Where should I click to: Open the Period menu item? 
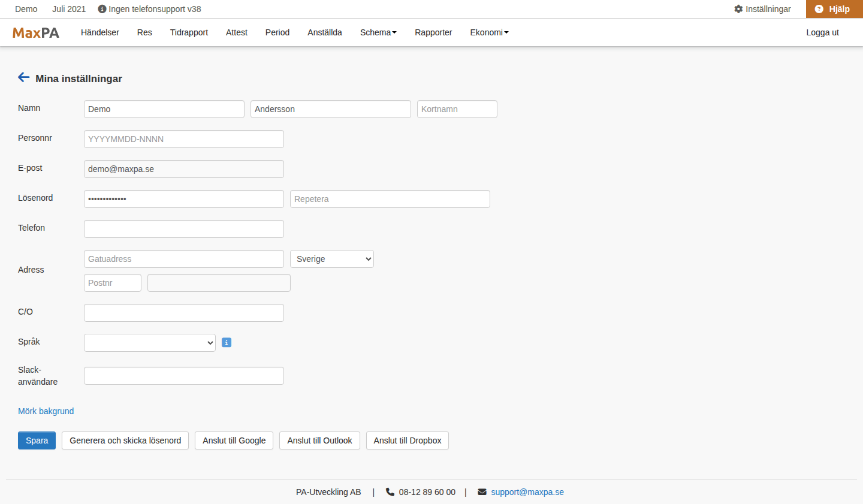coord(277,32)
